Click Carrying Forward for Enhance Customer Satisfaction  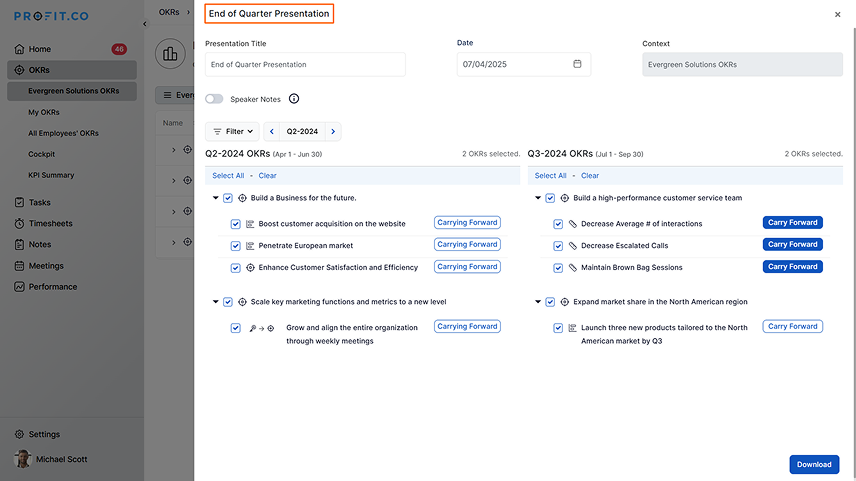pos(467,267)
